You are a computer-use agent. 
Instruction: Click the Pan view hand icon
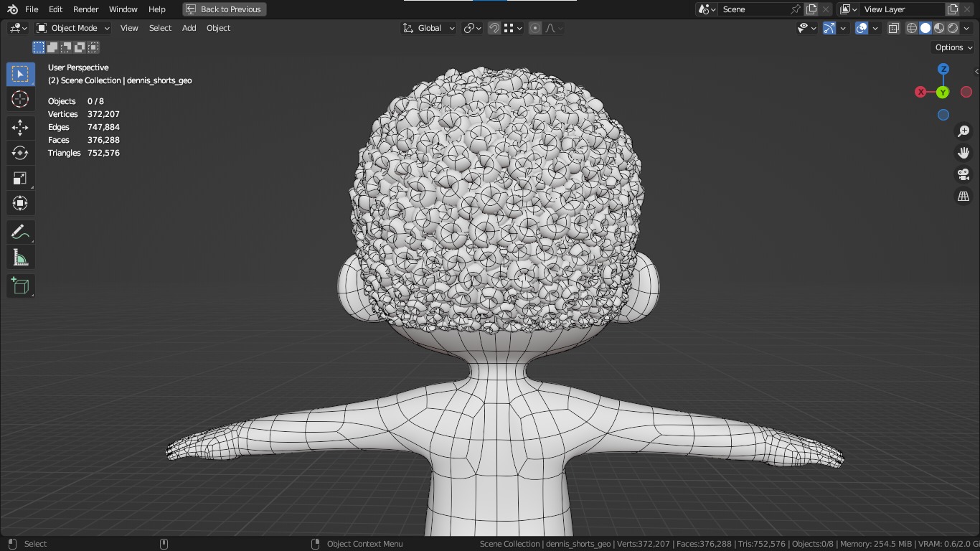963,153
